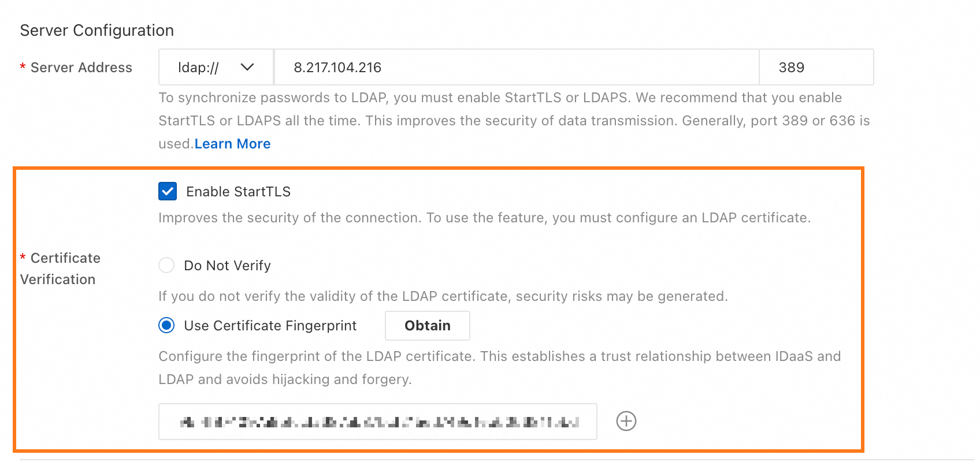Screen dimensions: 980x462
Task: Click the StartTLS security improvement description text
Action: [x=485, y=218]
